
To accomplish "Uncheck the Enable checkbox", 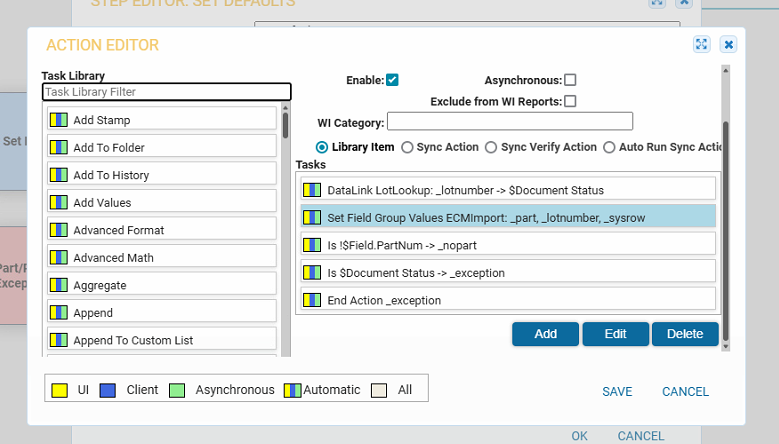I will 393,80.
